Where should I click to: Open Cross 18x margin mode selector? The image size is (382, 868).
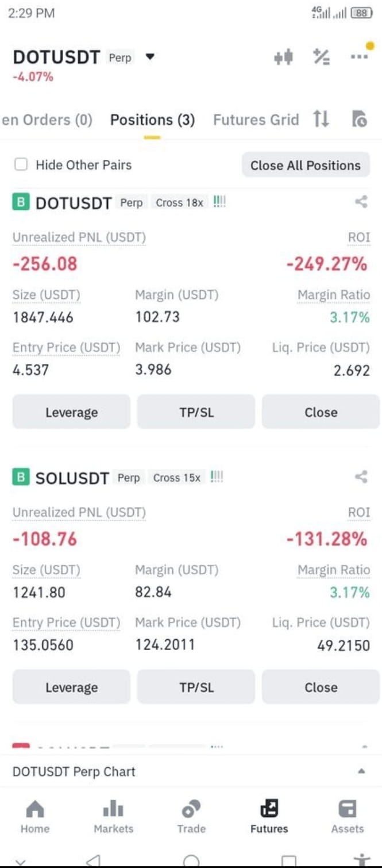click(x=179, y=203)
